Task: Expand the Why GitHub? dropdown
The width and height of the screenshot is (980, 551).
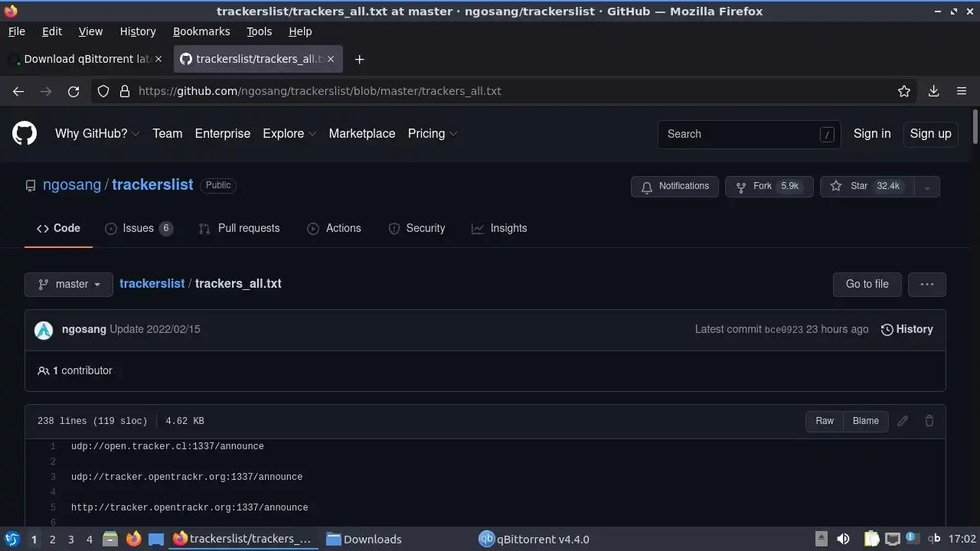Action: click(x=97, y=133)
